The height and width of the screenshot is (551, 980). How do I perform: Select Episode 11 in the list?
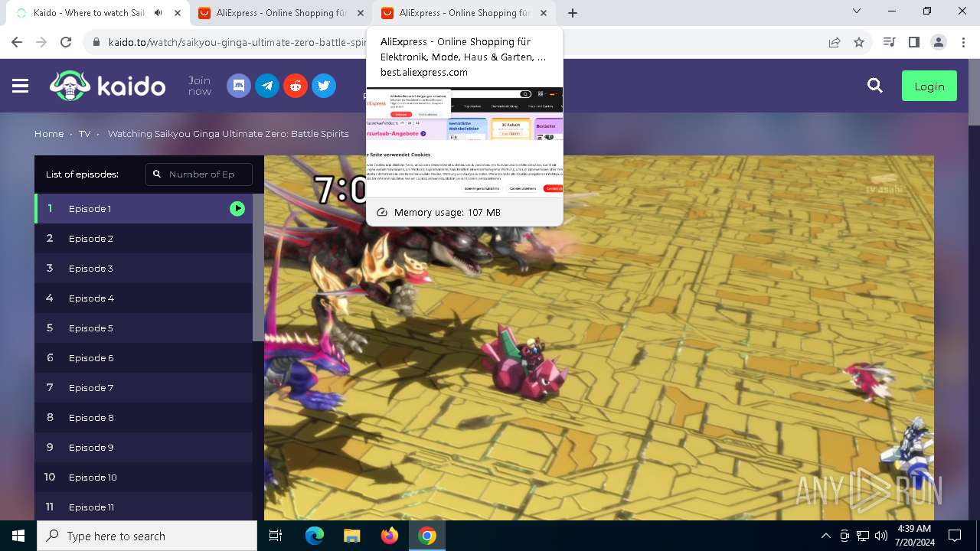tap(143, 507)
